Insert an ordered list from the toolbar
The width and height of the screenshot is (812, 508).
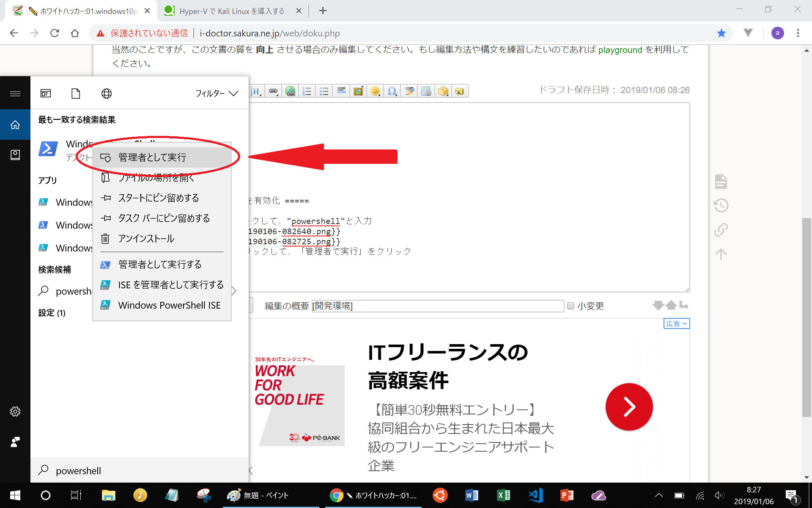(x=307, y=91)
